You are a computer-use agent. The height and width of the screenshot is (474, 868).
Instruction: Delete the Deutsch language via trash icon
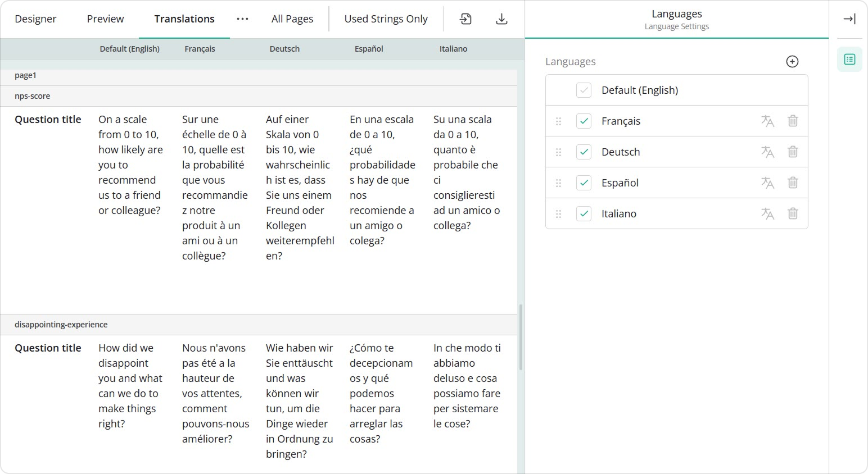tap(793, 152)
